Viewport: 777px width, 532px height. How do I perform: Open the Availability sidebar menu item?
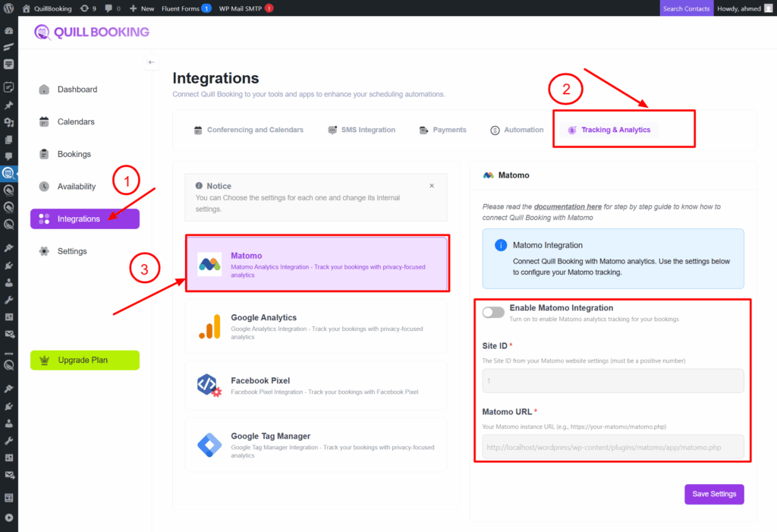pos(76,187)
